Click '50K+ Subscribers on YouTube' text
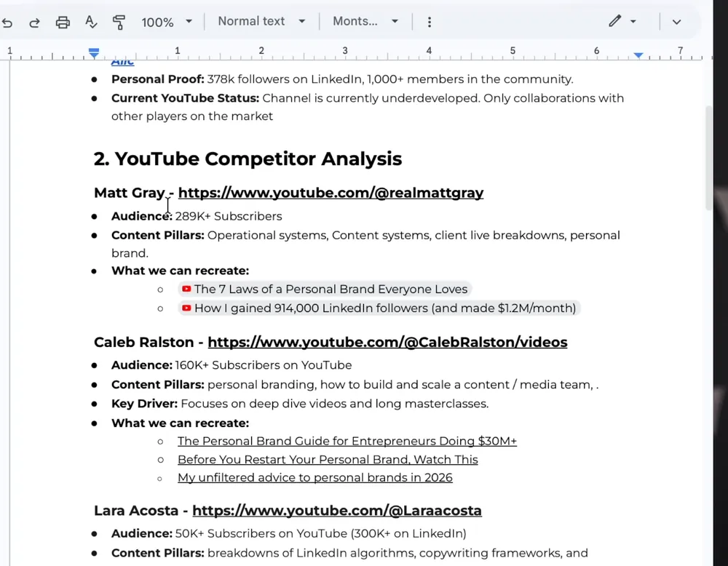The height and width of the screenshot is (566, 728). 261,533
